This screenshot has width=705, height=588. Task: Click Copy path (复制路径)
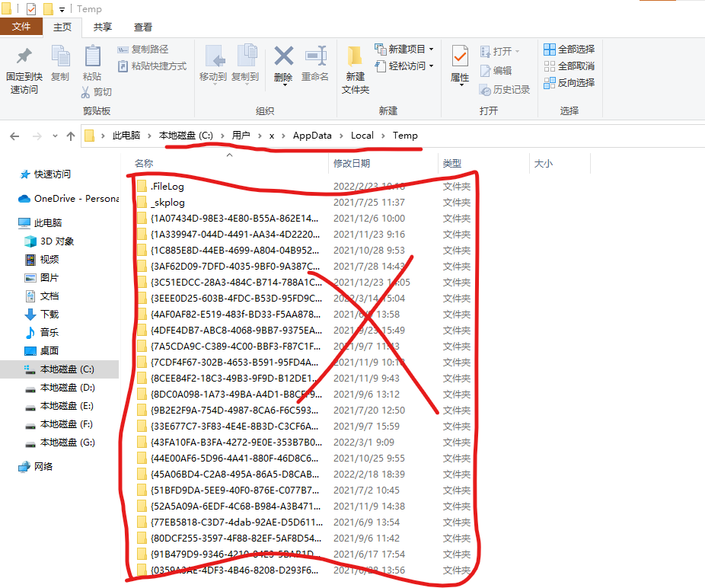(x=143, y=50)
